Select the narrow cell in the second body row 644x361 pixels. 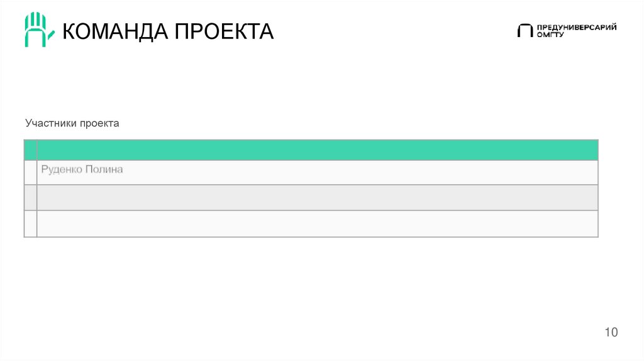pyautogui.click(x=30, y=197)
